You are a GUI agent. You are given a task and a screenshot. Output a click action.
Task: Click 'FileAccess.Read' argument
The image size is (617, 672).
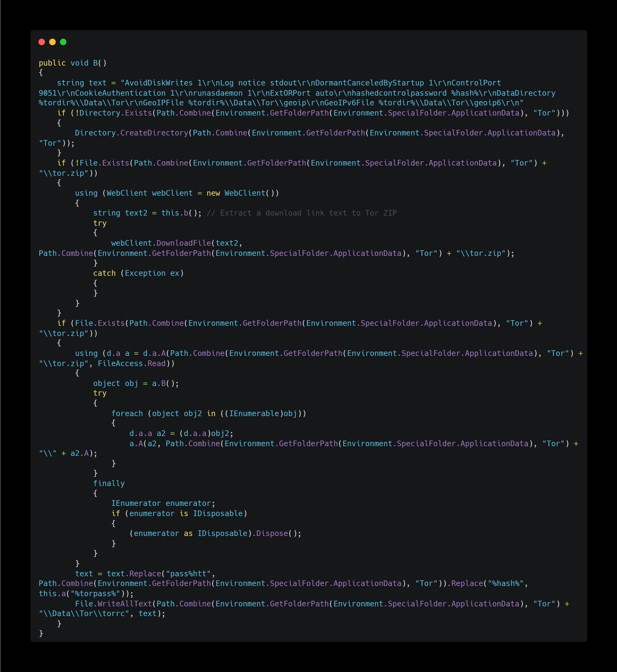[132, 364]
